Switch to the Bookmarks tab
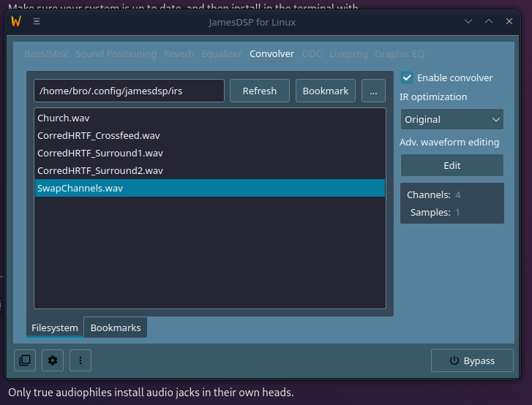The height and width of the screenshot is (405, 532). (x=115, y=328)
